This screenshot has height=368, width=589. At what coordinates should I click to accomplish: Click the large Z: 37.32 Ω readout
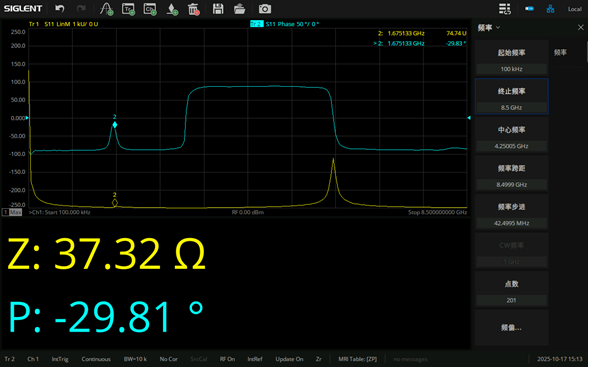[x=107, y=255]
